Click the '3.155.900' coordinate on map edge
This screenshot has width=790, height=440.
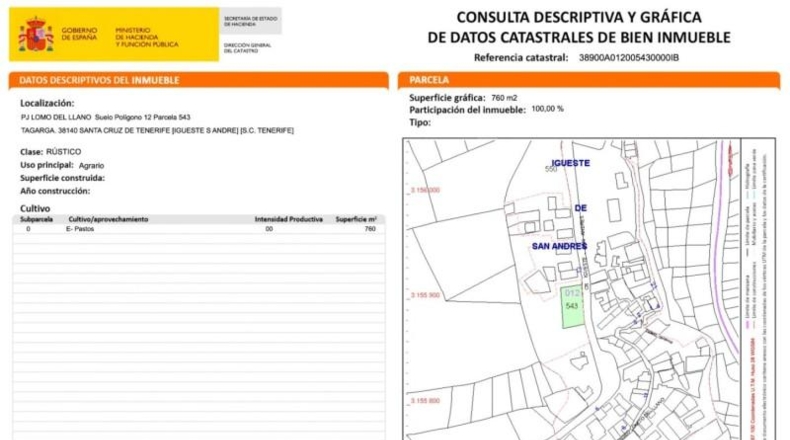[425, 295]
